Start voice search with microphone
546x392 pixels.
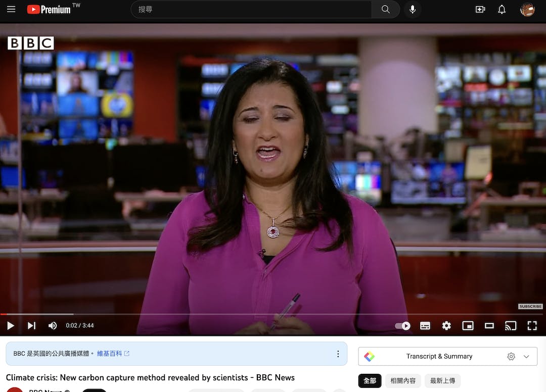413,10
